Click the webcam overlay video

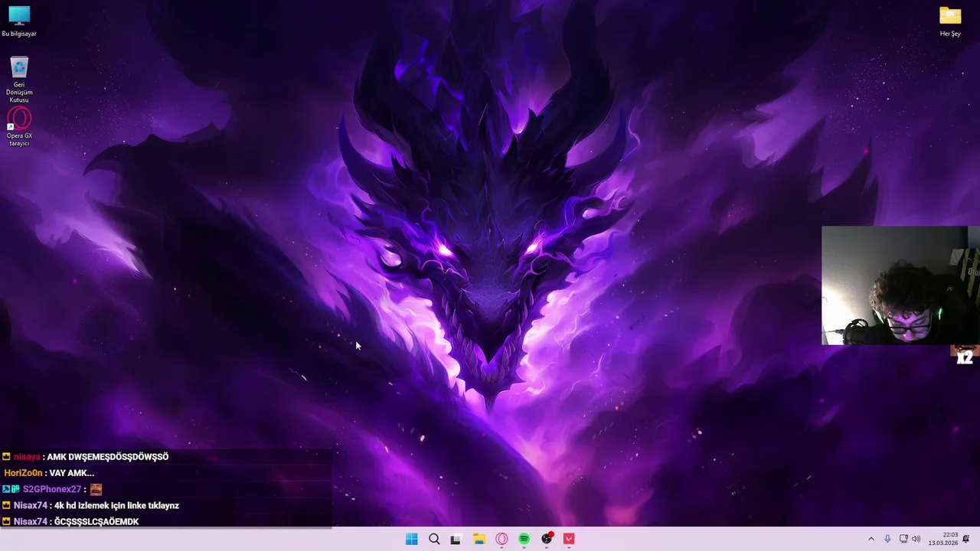[900, 285]
